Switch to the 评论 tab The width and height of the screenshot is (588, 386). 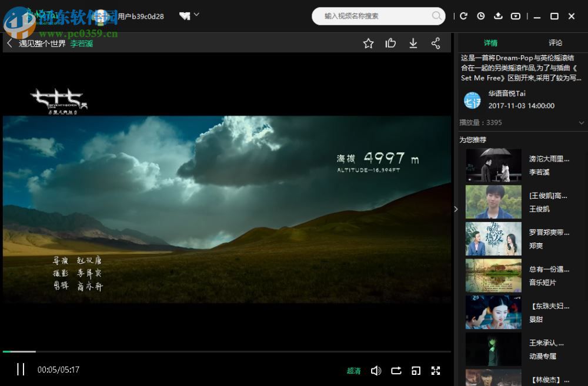click(555, 43)
